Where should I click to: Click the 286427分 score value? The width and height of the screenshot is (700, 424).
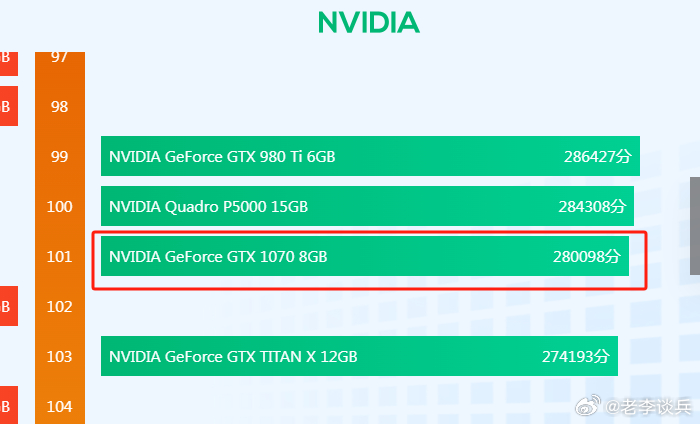[x=598, y=157]
